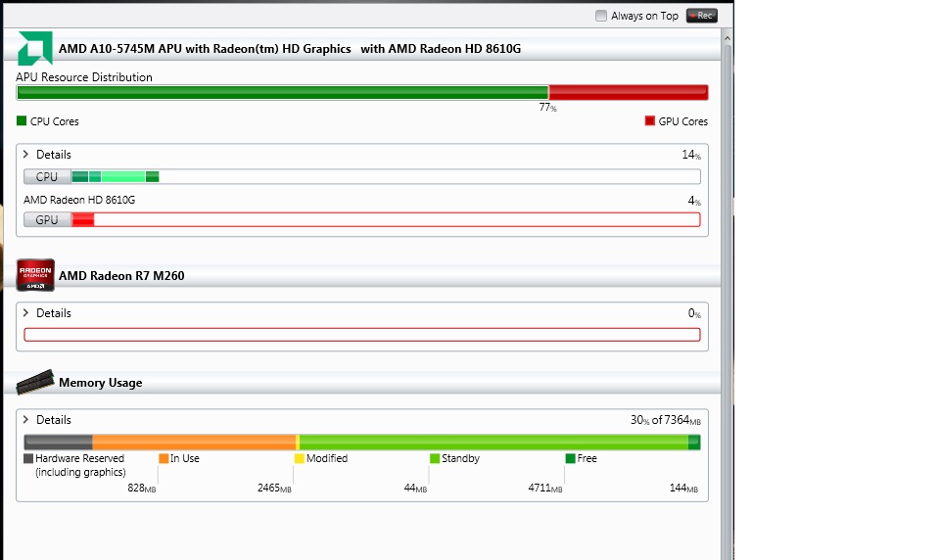Expand the Radeon R7 M260 Details section
This screenshot has height=560, width=940.
click(25, 313)
